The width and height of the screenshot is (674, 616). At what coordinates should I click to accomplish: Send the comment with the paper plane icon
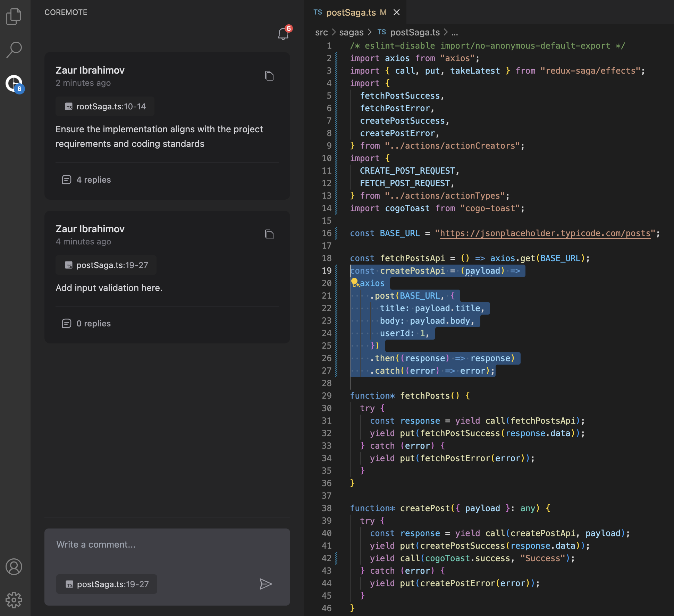pyautogui.click(x=266, y=584)
